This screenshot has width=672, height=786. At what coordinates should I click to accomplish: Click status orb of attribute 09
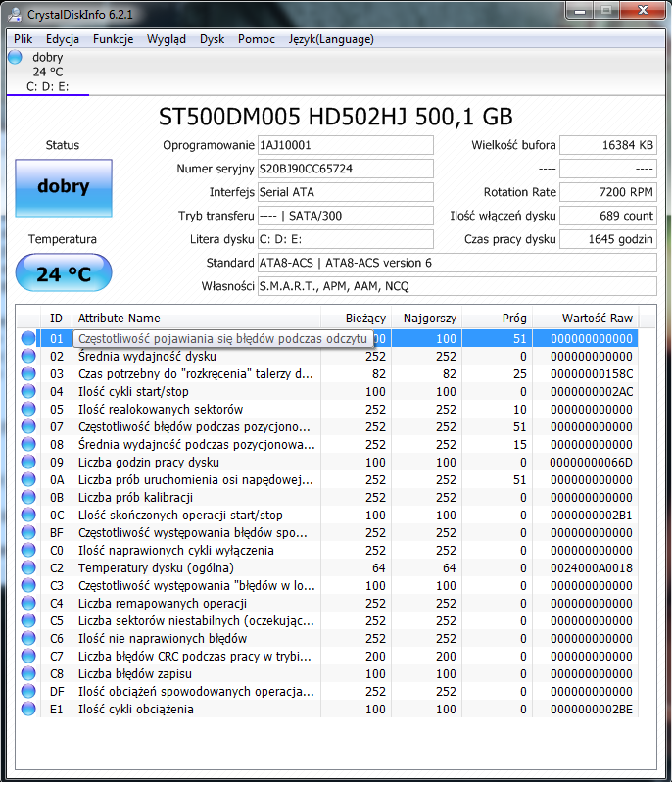click(28, 462)
